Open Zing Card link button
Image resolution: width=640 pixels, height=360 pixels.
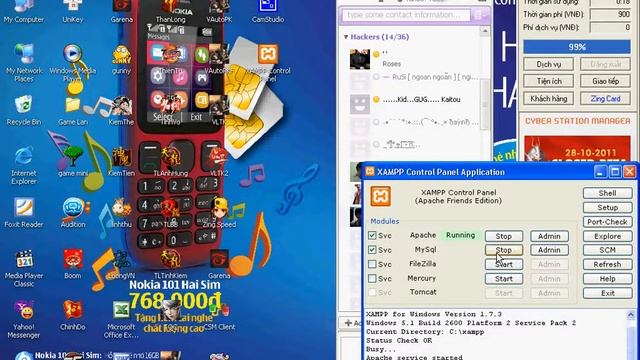[605, 99]
